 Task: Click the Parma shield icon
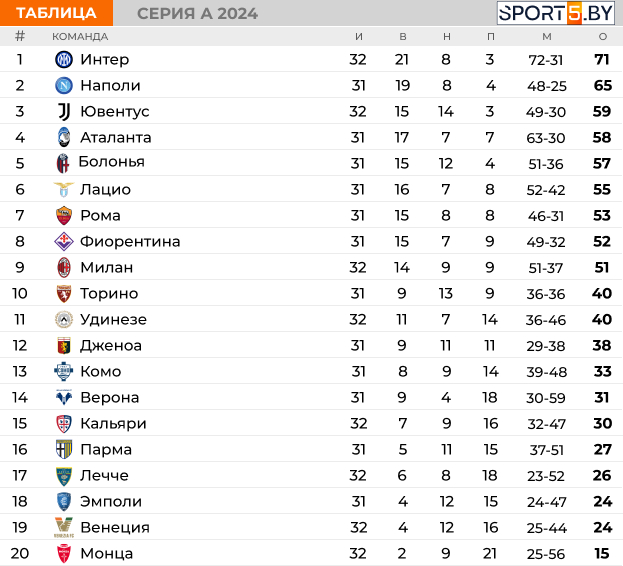click(x=64, y=449)
